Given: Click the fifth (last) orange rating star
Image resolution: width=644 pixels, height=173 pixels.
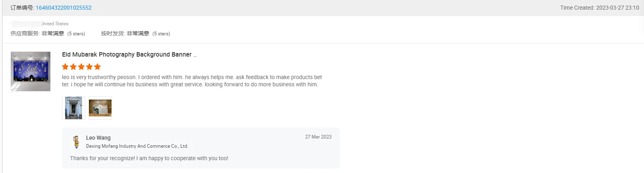Looking at the screenshot, I should (97, 67).
